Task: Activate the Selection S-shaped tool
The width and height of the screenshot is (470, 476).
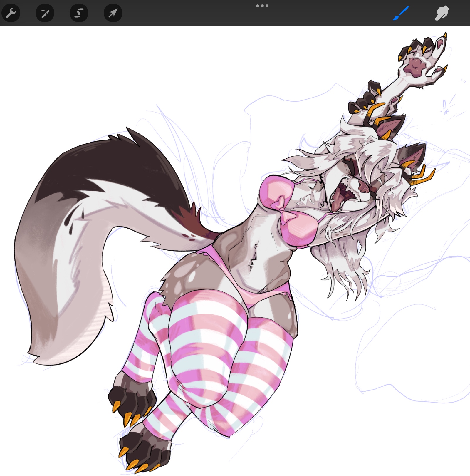Action: 79,13
